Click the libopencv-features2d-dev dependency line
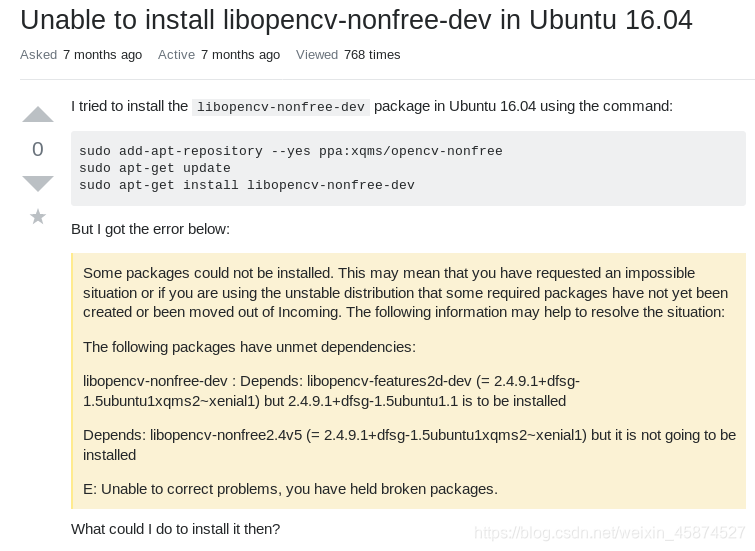 click(330, 391)
